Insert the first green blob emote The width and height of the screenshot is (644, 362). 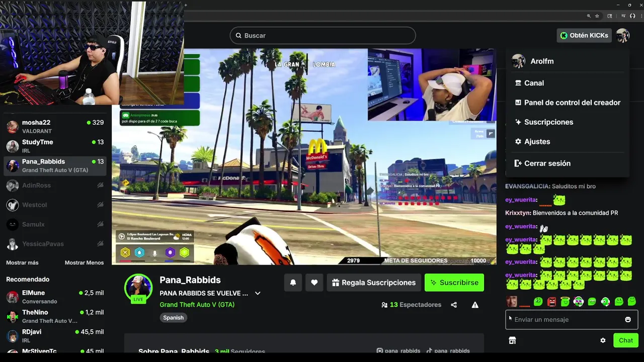click(538, 302)
